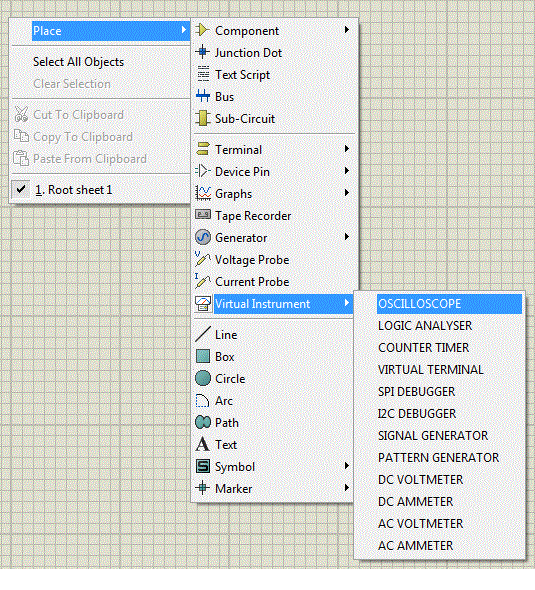535x590 pixels.
Task: Choose Select All Objects
Action: [x=78, y=62]
